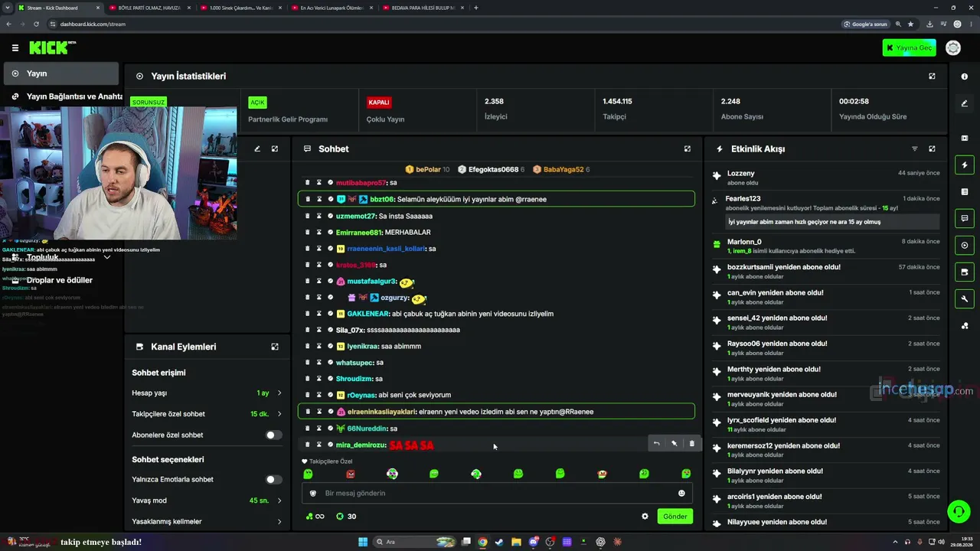Toggle Abonelere özel sohbet switch

pos(273,435)
